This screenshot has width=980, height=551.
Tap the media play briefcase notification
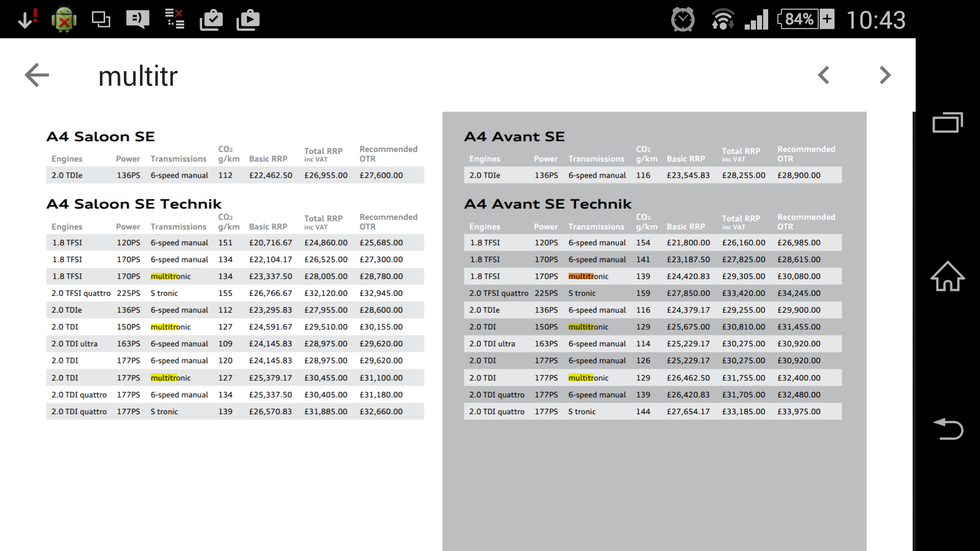[x=248, y=20]
